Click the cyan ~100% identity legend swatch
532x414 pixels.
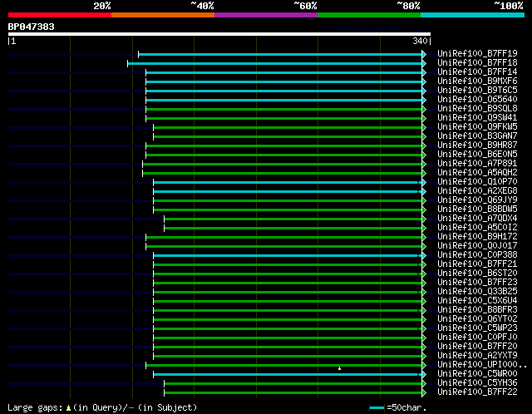(472, 15)
